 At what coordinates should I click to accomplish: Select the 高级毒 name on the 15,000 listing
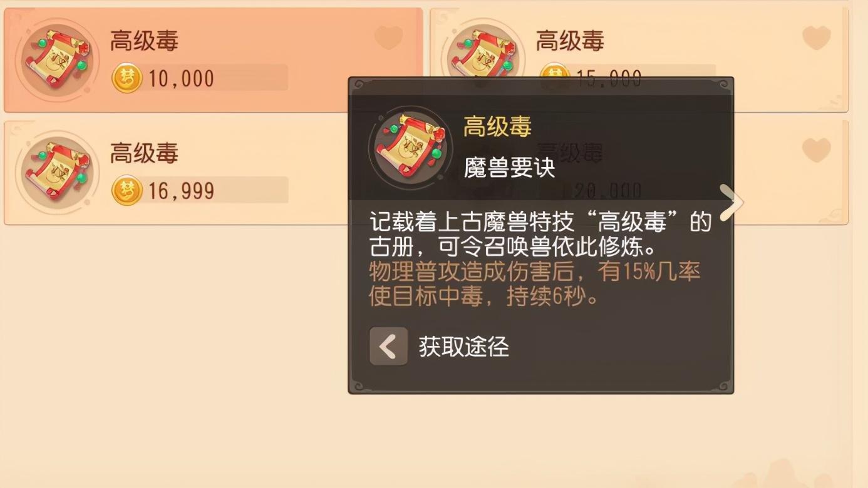[x=570, y=41]
